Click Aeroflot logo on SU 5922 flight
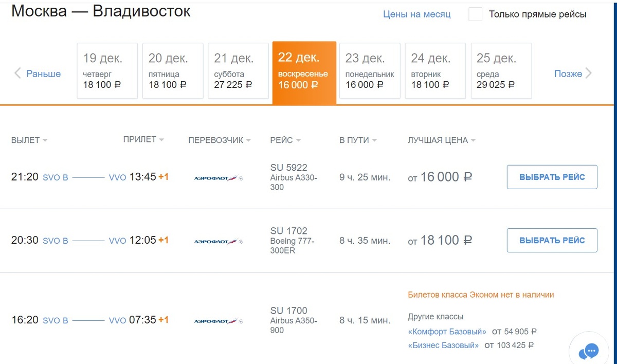 click(x=218, y=178)
